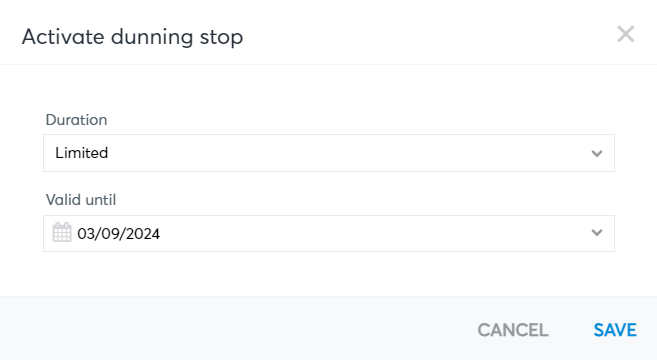Select the Valid until date field
Viewport: 657px width, 360px height.
[329, 233]
